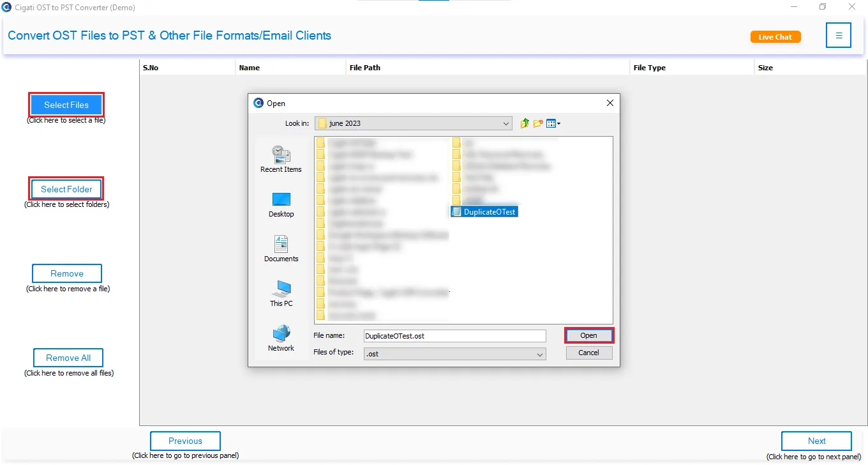Click the Up One Level folder icon
This screenshot has width=868, height=465.
click(x=525, y=123)
